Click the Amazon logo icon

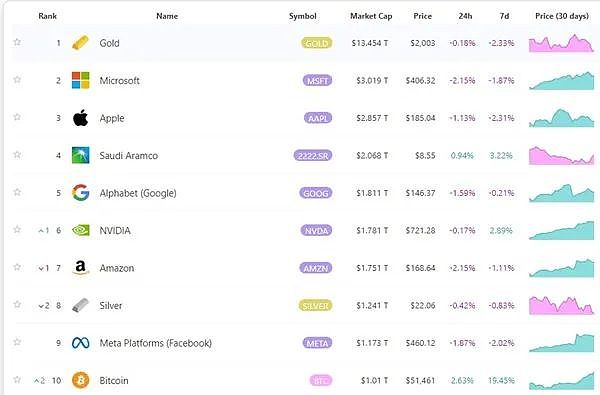pos(80,268)
